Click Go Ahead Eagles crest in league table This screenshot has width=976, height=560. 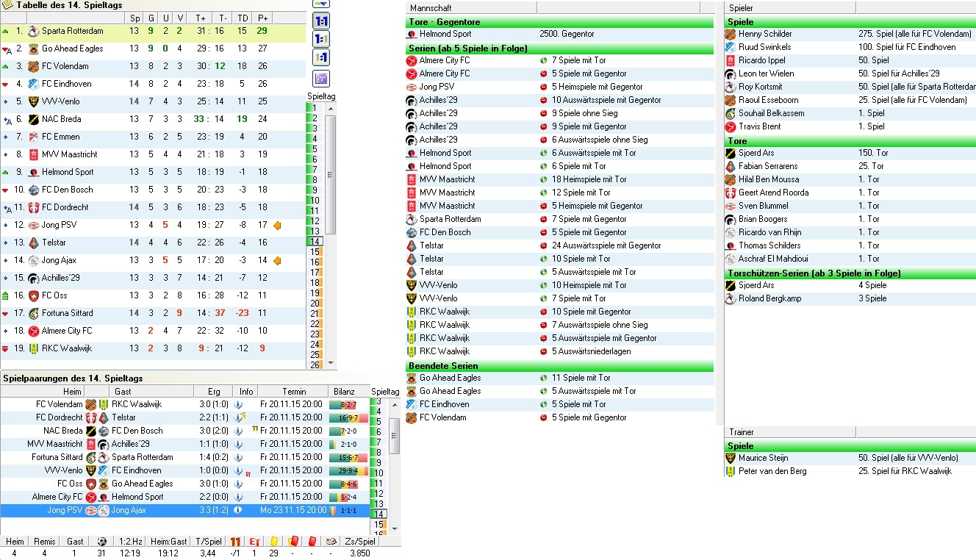coord(33,49)
